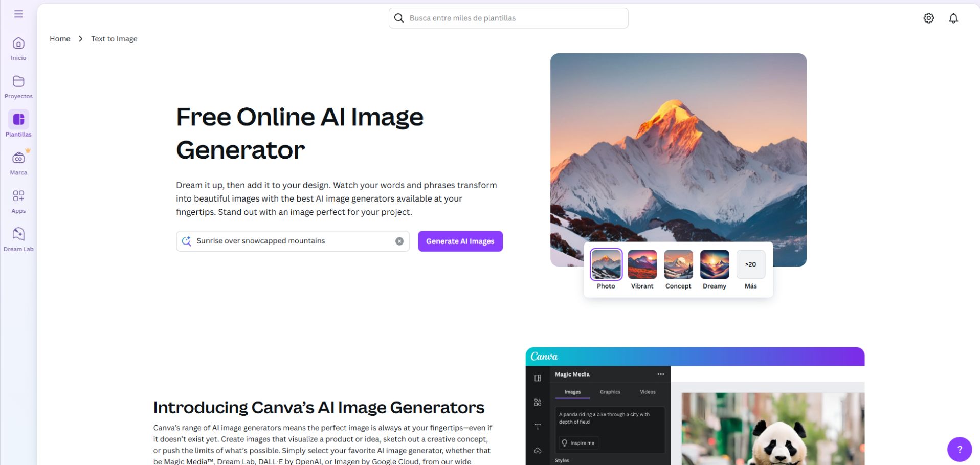Open Dream Lab in sidebar
Viewport: 980px width, 465px height.
pyautogui.click(x=18, y=240)
